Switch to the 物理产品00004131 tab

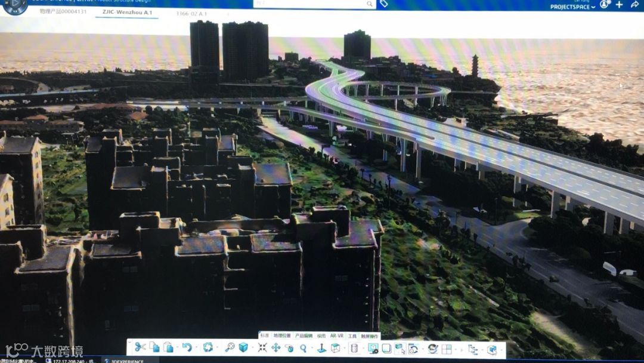[63, 11]
